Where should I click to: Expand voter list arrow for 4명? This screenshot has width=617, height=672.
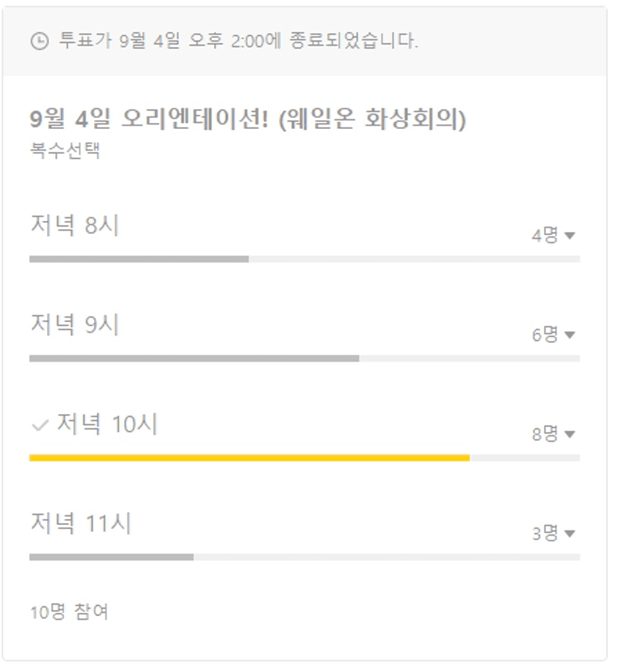(569, 235)
